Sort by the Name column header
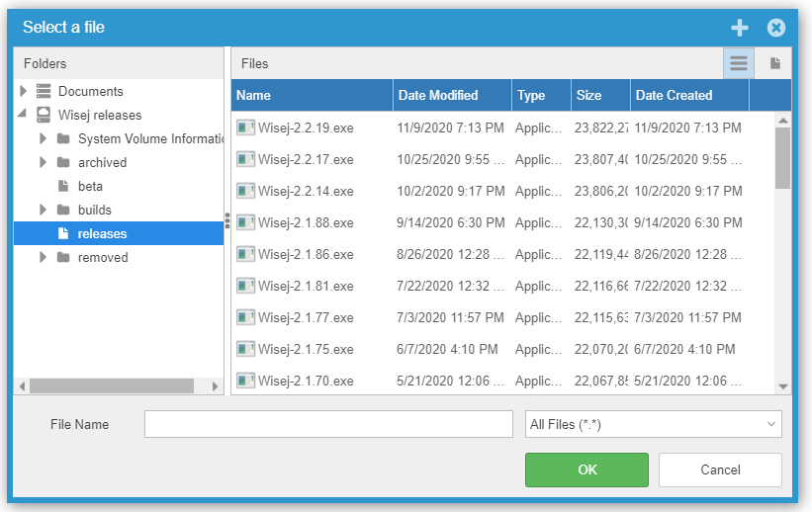 313,95
